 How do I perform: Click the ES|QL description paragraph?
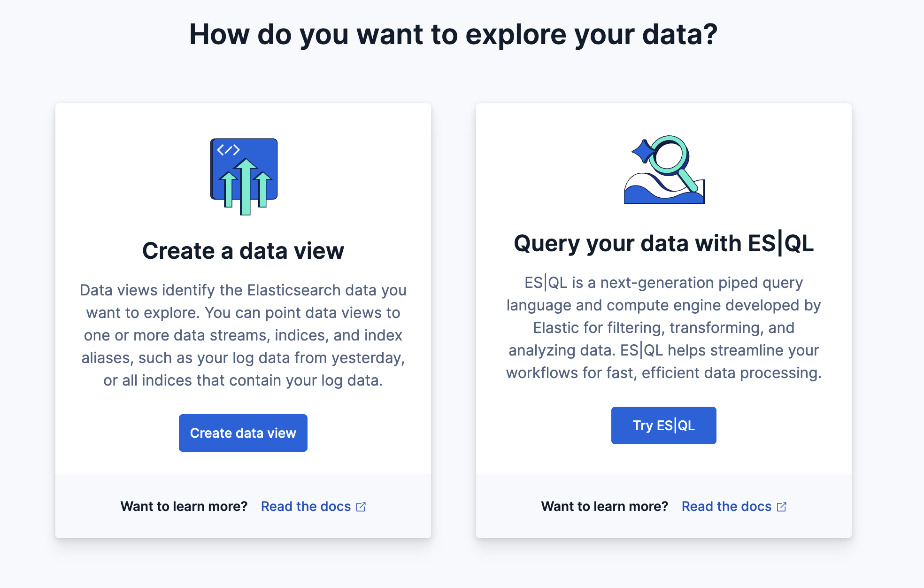tap(663, 327)
